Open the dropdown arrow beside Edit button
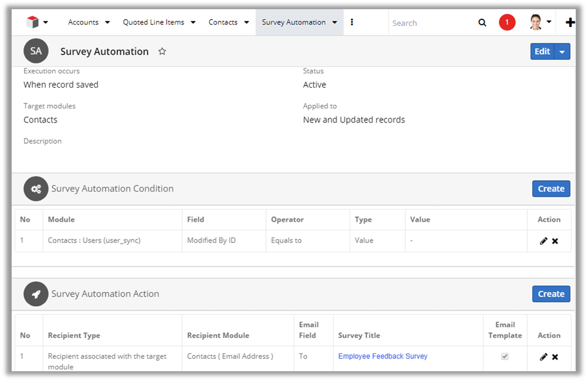 click(x=562, y=51)
